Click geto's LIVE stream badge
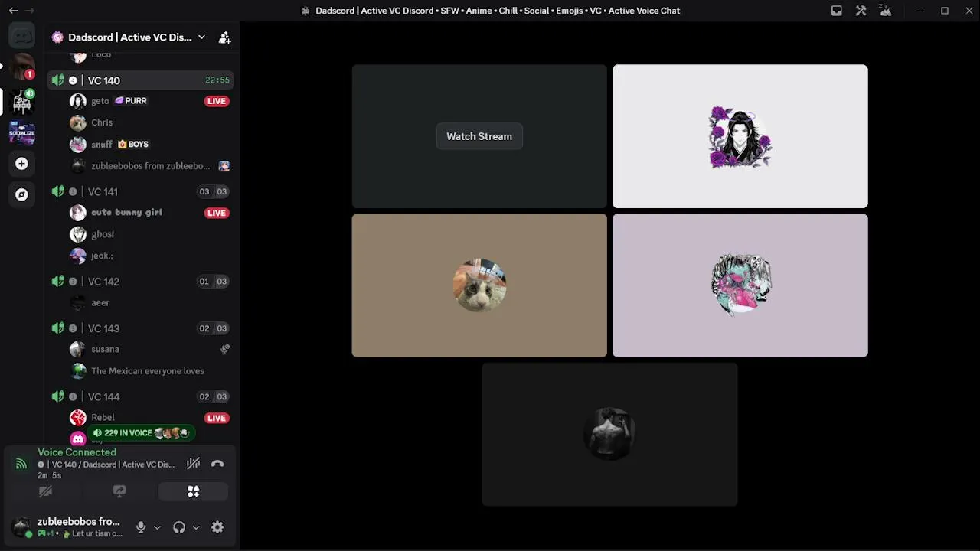This screenshot has height=551, width=980. tap(217, 101)
